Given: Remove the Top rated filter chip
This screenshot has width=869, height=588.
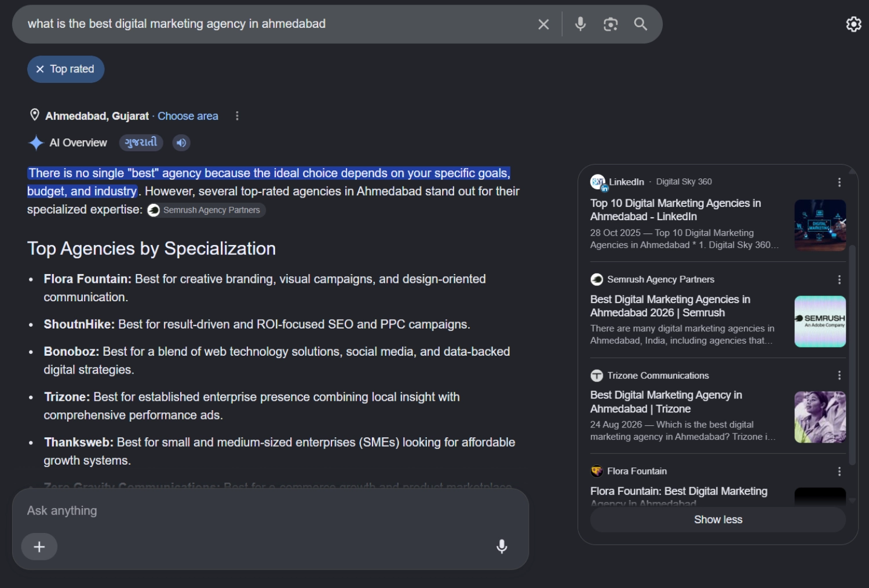Looking at the screenshot, I should pyautogui.click(x=40, y=69).
